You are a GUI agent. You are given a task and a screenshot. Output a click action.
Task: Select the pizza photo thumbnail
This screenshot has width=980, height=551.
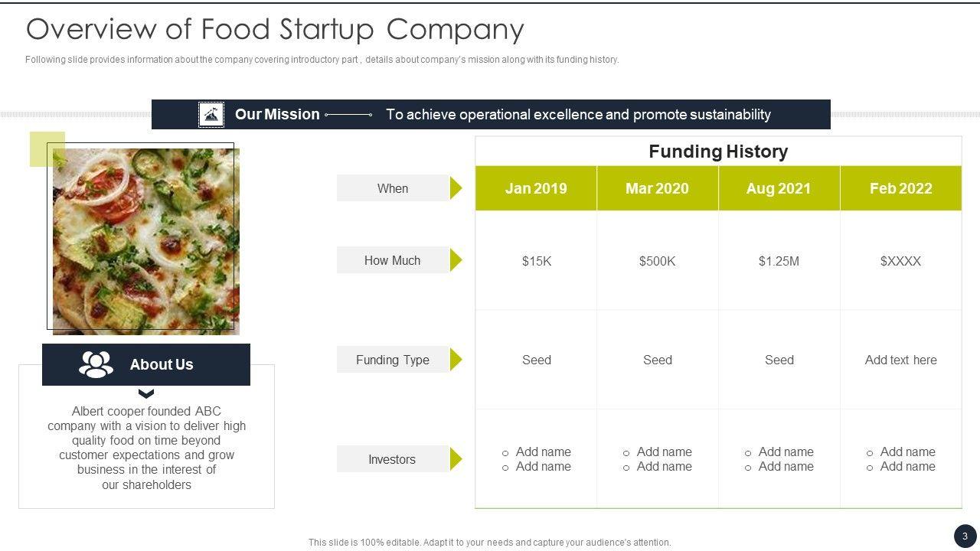pyautogui.click(x=146, y=241)
